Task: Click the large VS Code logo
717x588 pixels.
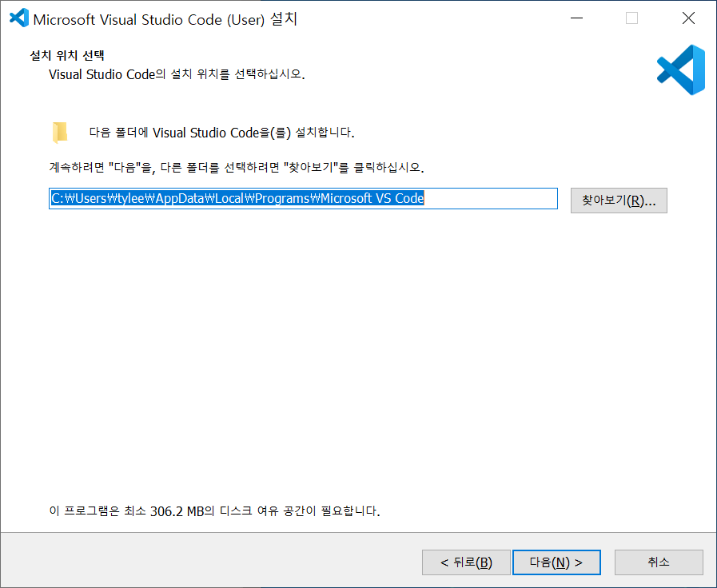Action: [x=681, y=70]
